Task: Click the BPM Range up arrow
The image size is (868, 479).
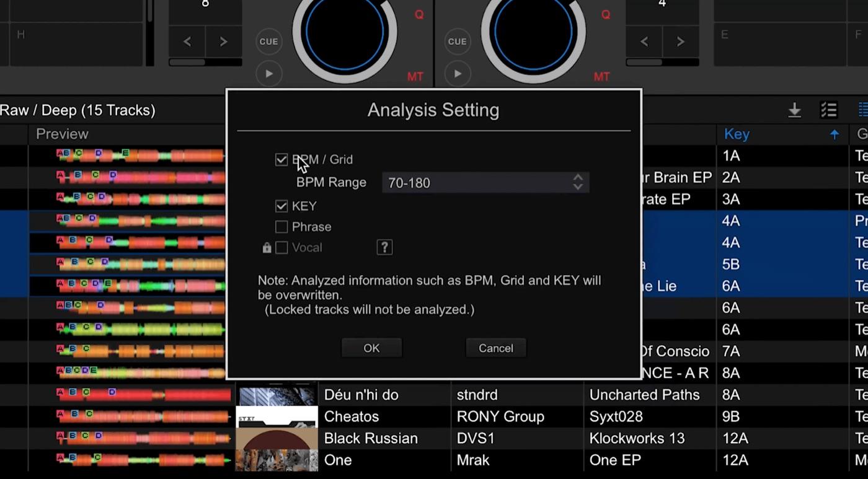Action: [578, 177]
